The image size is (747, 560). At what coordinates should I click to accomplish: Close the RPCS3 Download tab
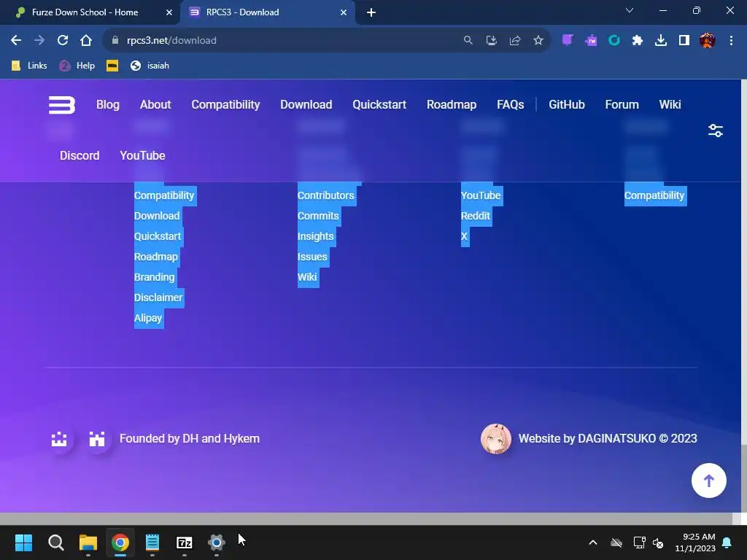[344, 12]
